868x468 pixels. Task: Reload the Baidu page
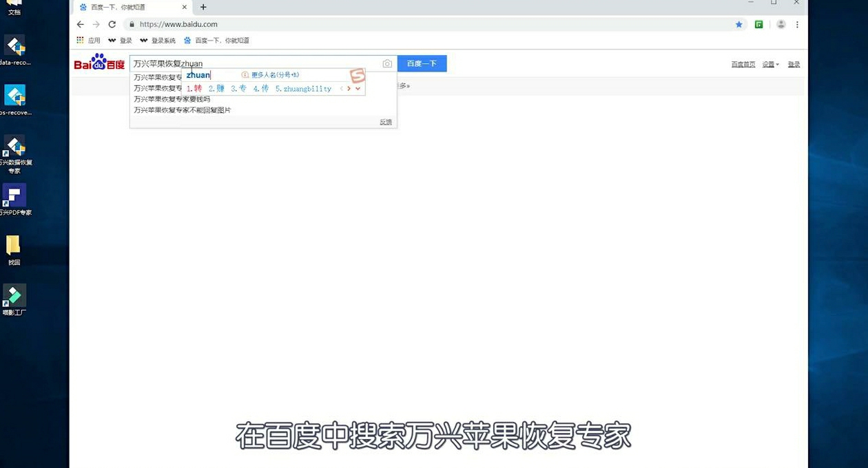(x=112, y=24)
